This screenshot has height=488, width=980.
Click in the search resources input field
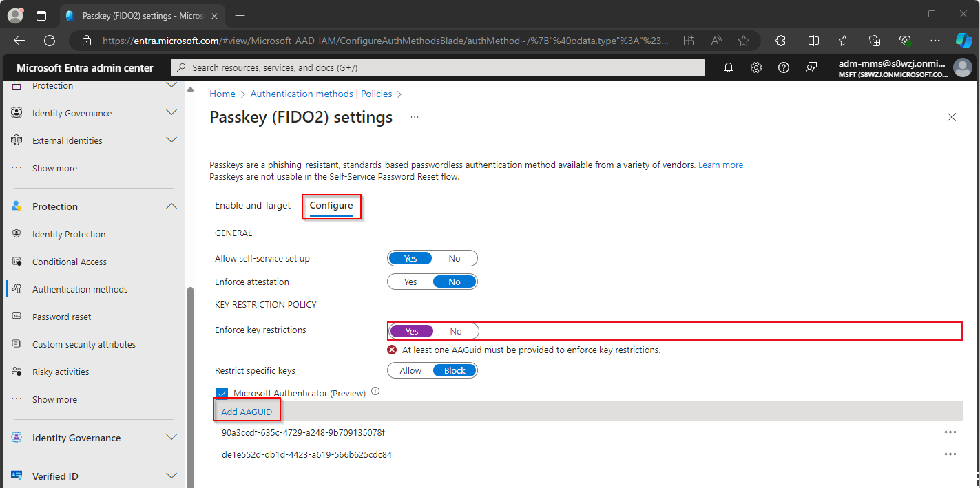click(x=441, y=67)
